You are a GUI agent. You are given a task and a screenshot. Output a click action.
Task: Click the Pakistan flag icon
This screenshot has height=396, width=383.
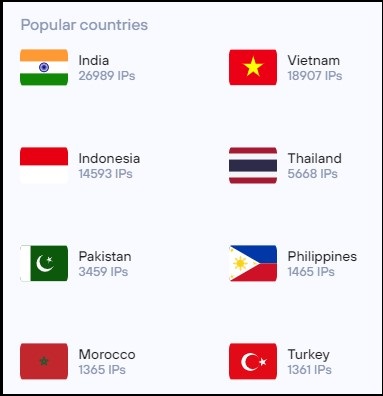[44, 263]
